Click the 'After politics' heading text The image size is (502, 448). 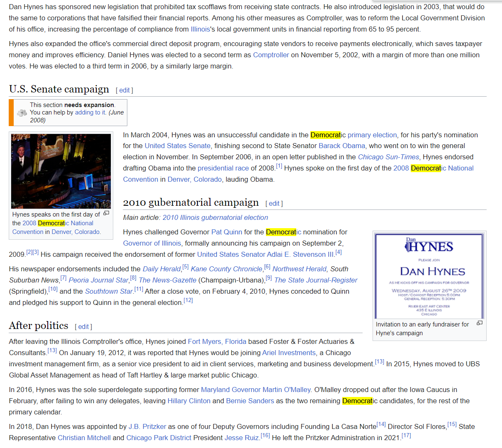point(39,326)
